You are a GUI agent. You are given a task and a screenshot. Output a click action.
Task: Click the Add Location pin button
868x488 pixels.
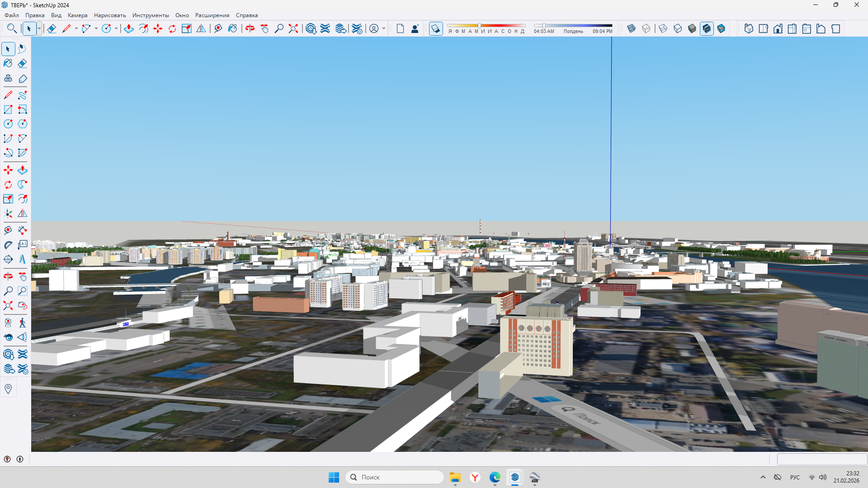(8, 389)
